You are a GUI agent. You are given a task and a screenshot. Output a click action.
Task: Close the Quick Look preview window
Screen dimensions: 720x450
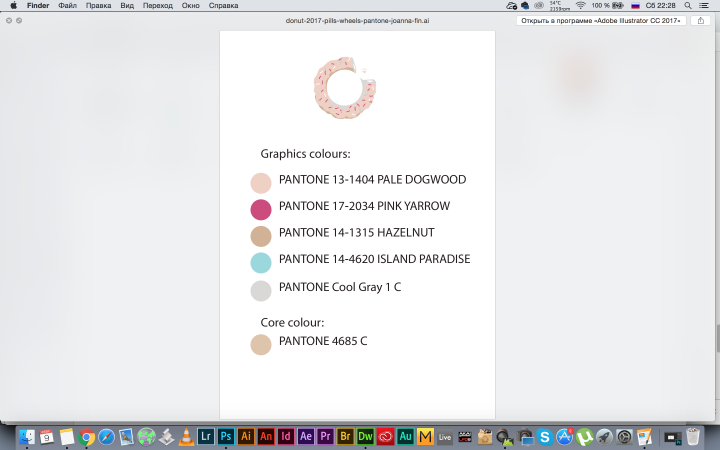coord(9,21)
